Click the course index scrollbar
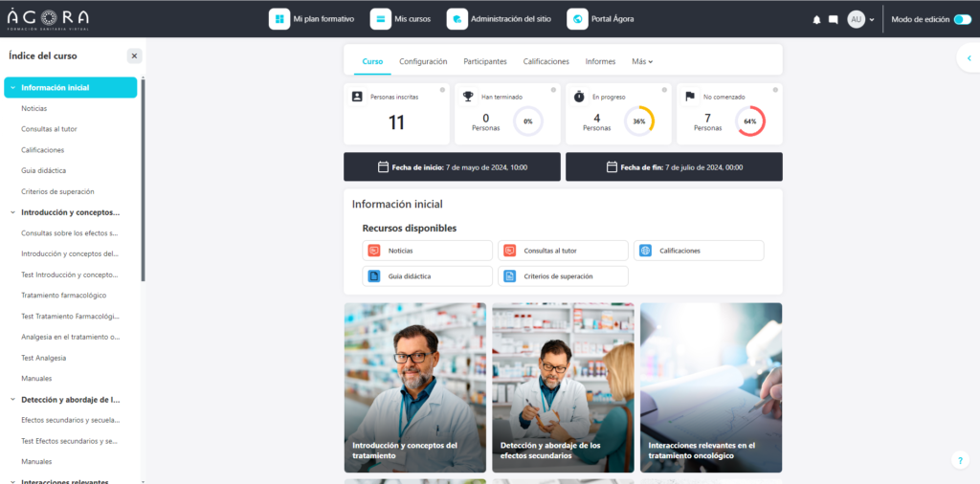This screenshot has width=980, height=484. (144, 180)
